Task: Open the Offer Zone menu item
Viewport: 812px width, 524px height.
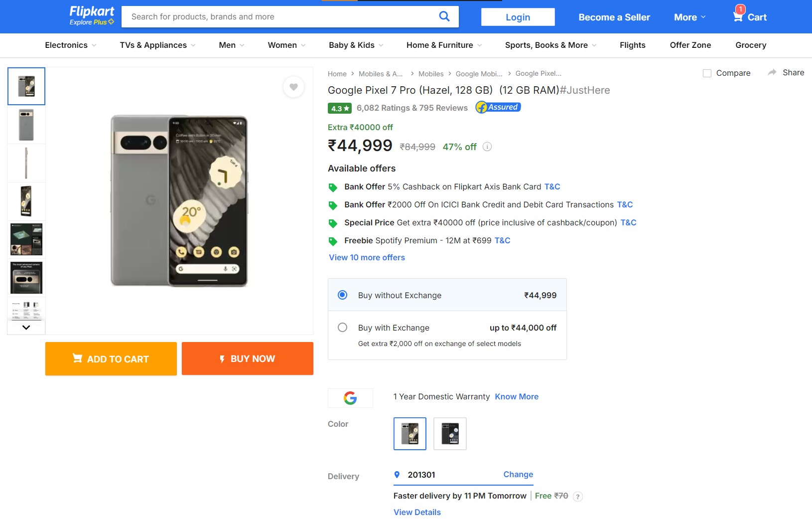Action: [x=690, y=45]
